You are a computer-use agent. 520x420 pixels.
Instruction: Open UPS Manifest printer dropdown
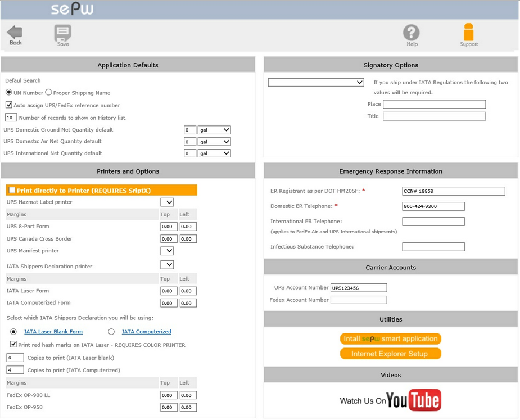click(x=167, y=251)
